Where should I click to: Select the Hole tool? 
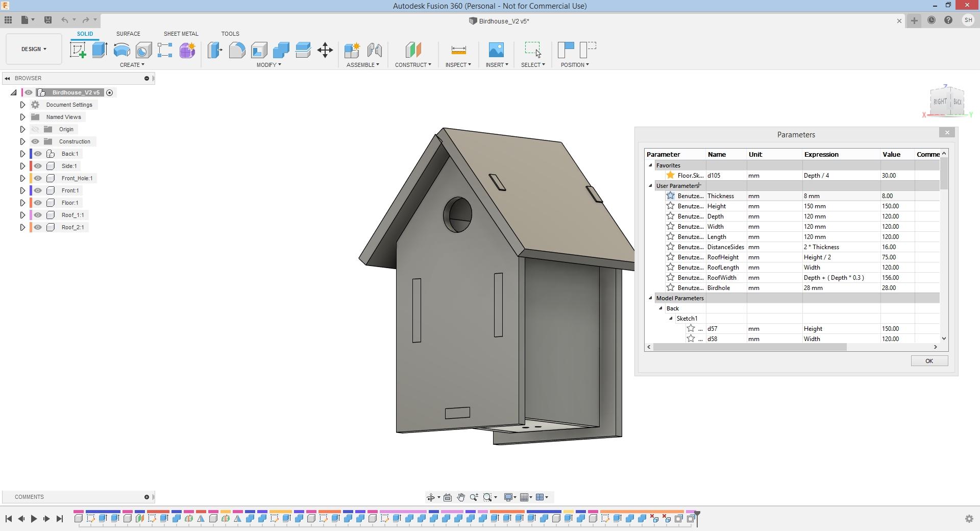click(143, 50)
